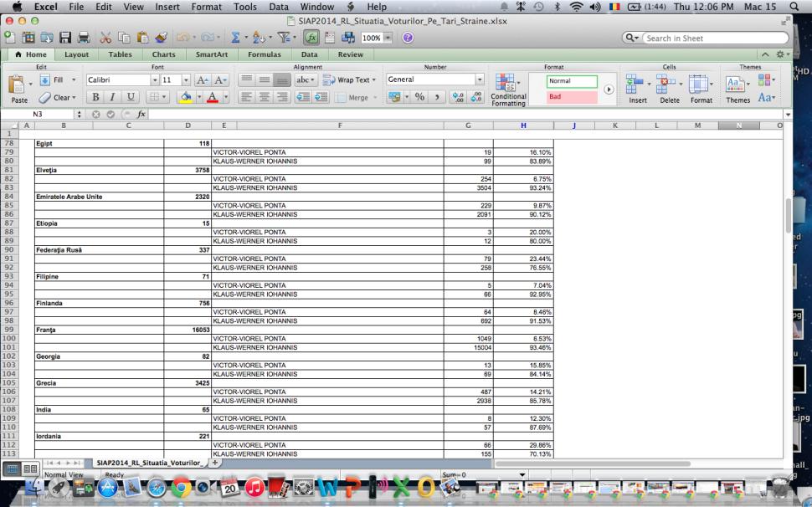Switch to the Formulas ribbon tab
Screen dimensions: 812x507
pos(265,54)
